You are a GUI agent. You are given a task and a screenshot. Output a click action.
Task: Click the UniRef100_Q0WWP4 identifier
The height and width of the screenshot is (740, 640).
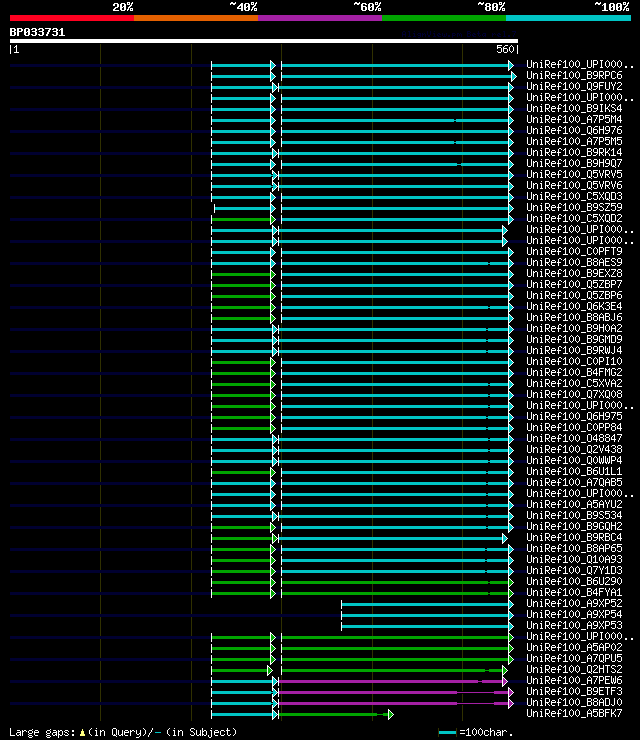point(574,460)
